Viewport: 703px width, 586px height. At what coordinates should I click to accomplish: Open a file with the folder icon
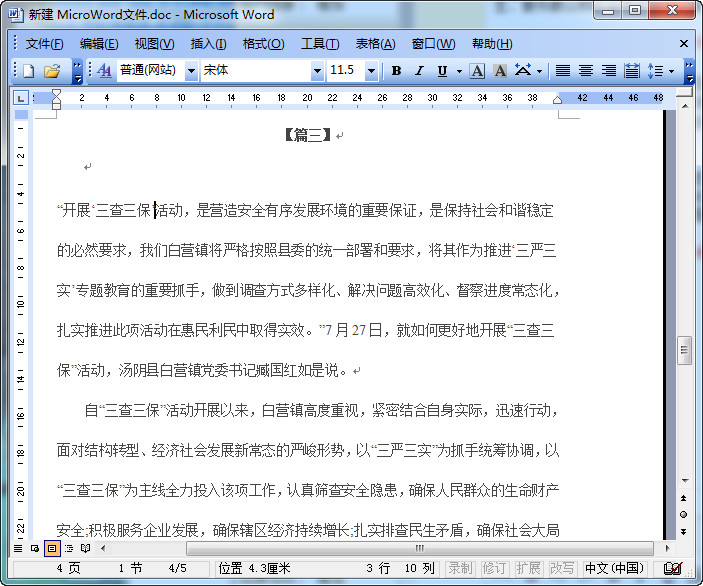click(52, 71)
